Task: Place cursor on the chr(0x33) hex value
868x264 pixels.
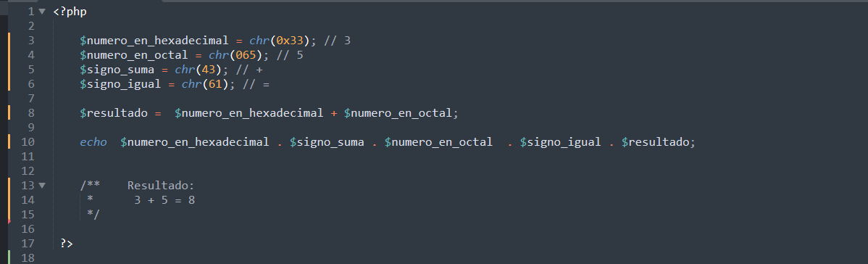Action: [290, 41]
